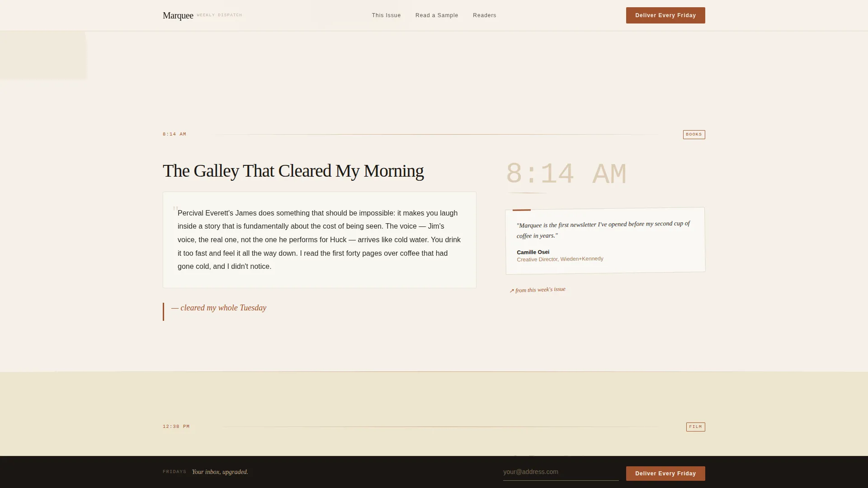Go to Read a Sample nav link

point(437,15)
